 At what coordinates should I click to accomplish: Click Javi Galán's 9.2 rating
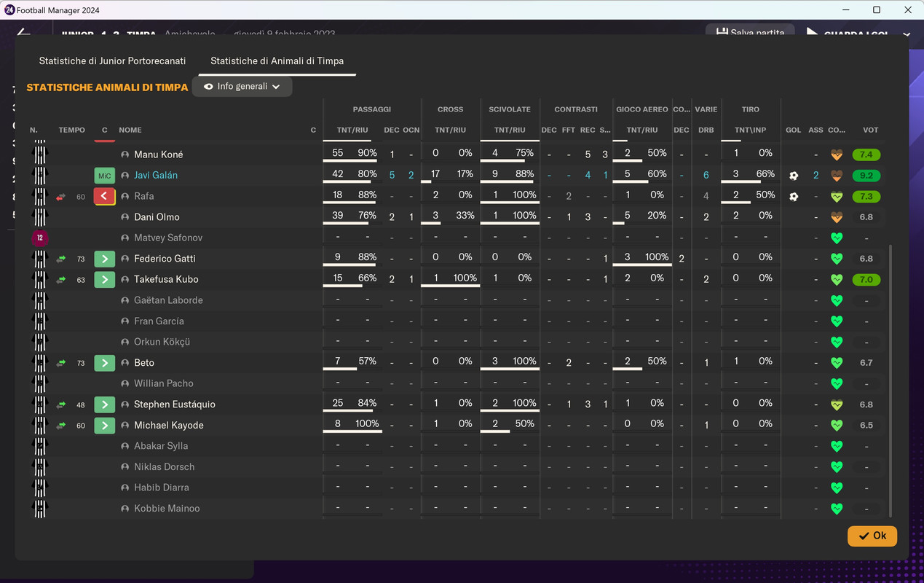(x=866, y=176)
